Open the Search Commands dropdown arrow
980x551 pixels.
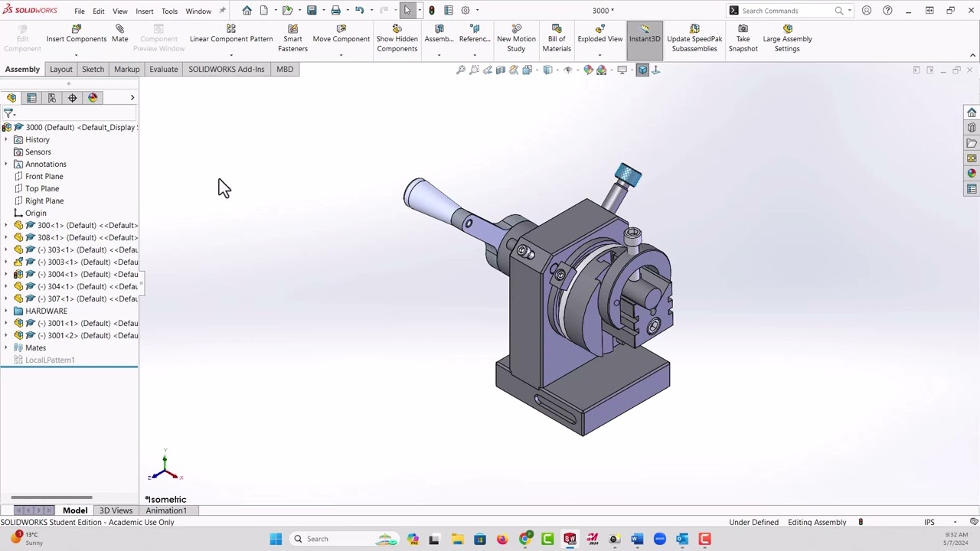click(x=849, y=11)
